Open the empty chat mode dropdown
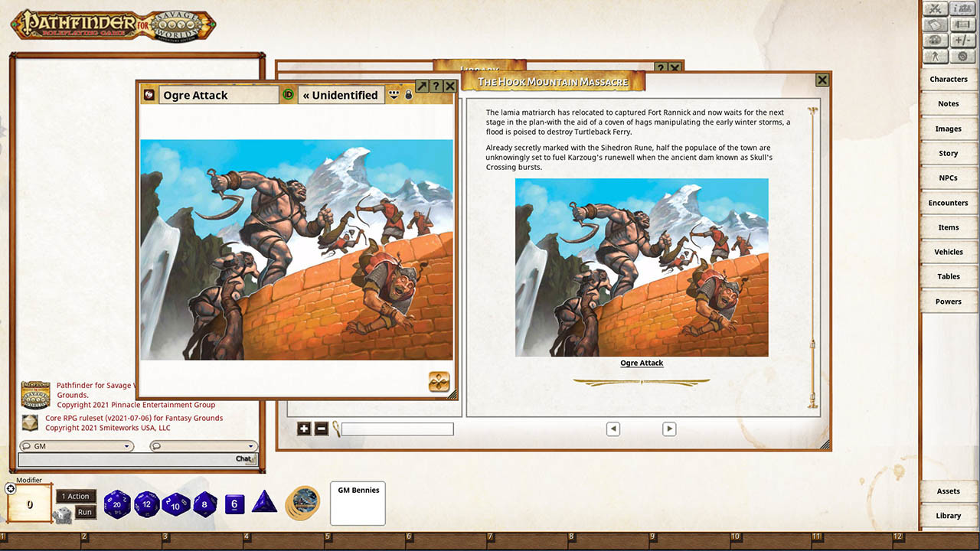 [x=204, y=446]
